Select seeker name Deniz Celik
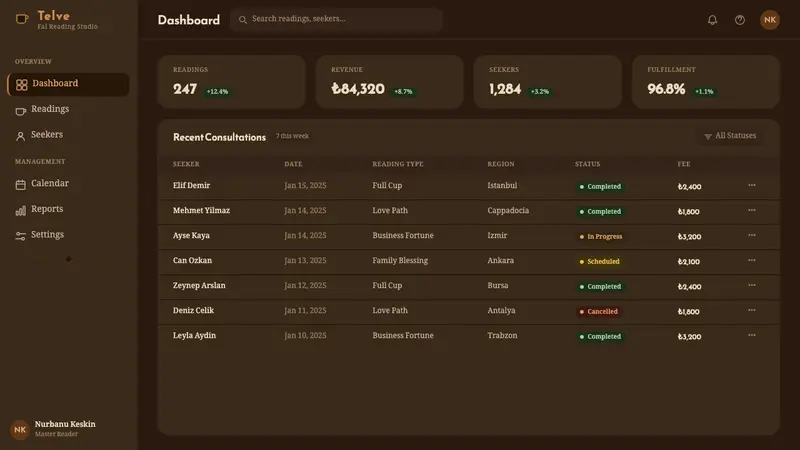This screenshot has height=450, width=800. (193, 310)
